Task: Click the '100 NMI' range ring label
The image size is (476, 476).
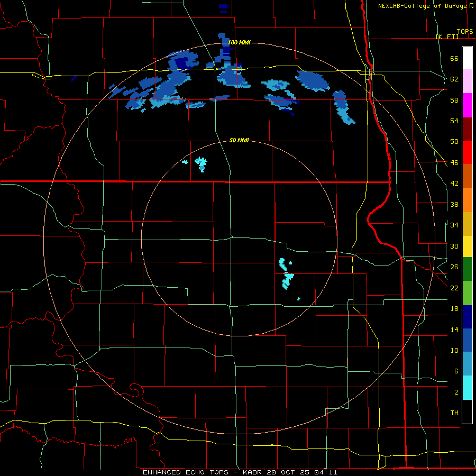Action: point(239,42)
